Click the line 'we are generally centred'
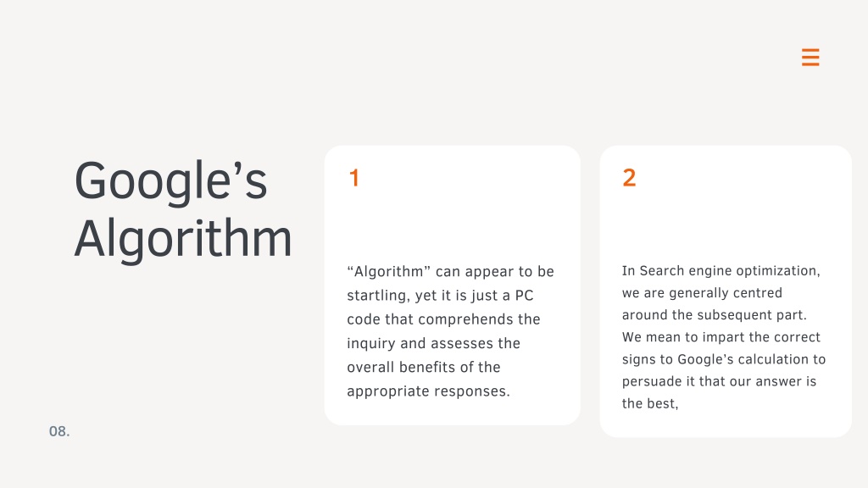Viewport: 868px width, 488px height. coord(702,293)
